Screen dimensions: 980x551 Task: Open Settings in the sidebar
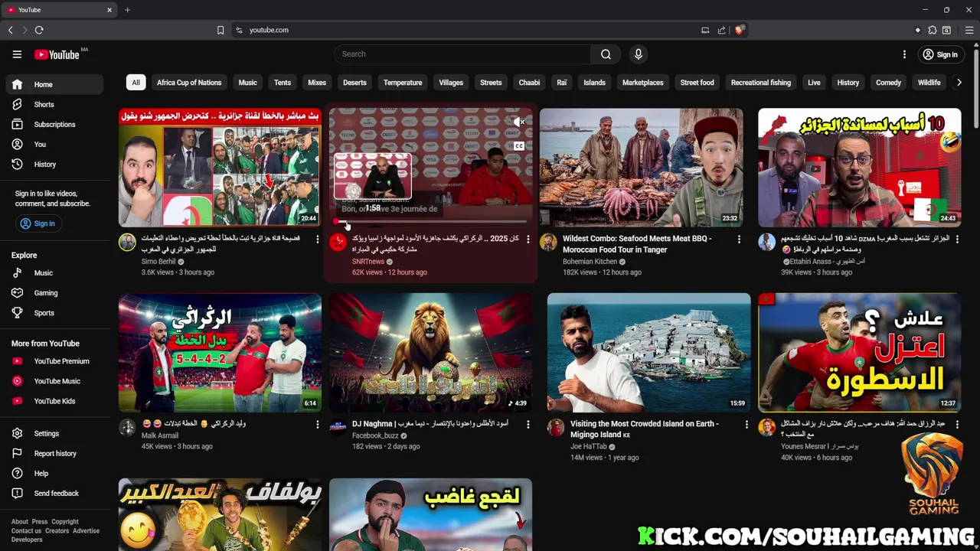[54, 433]
